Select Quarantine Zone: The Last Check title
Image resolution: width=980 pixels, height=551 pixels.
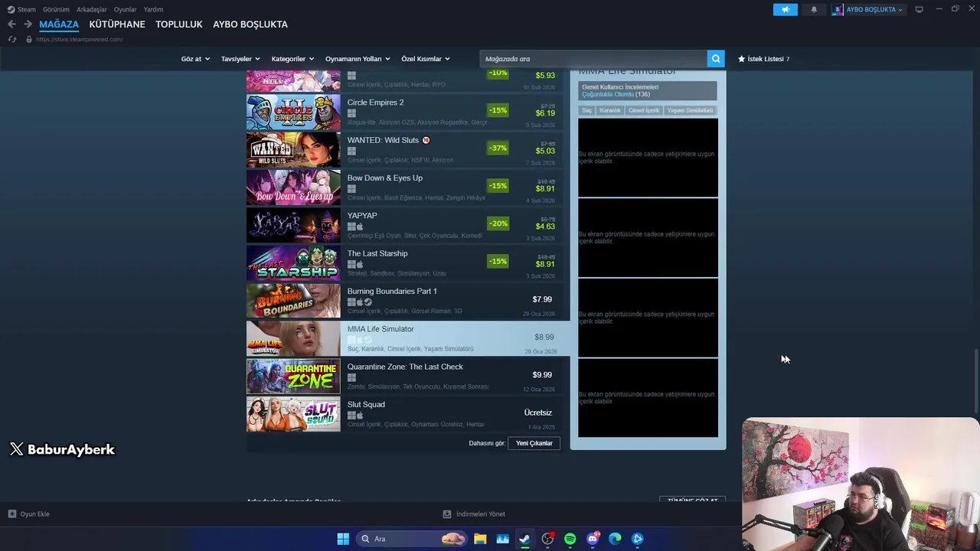click(x=405, y=367)
